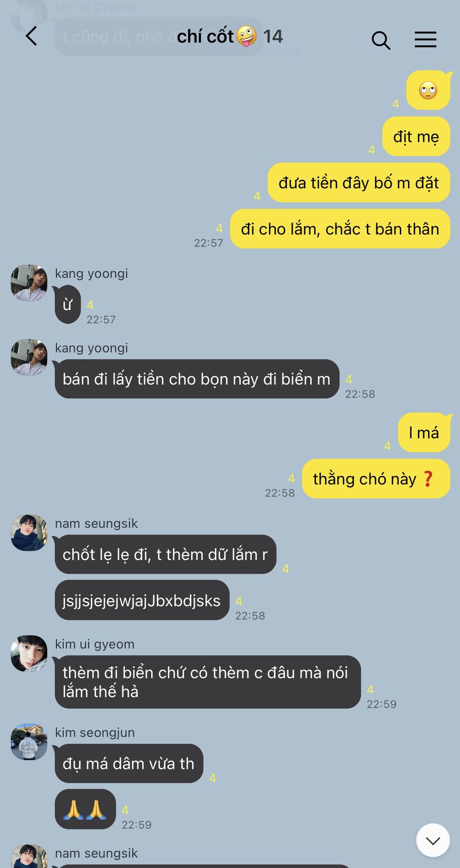Jump to latest messages chevron button
This screenshot has width=460, height=868.
[x=433, y=840]
